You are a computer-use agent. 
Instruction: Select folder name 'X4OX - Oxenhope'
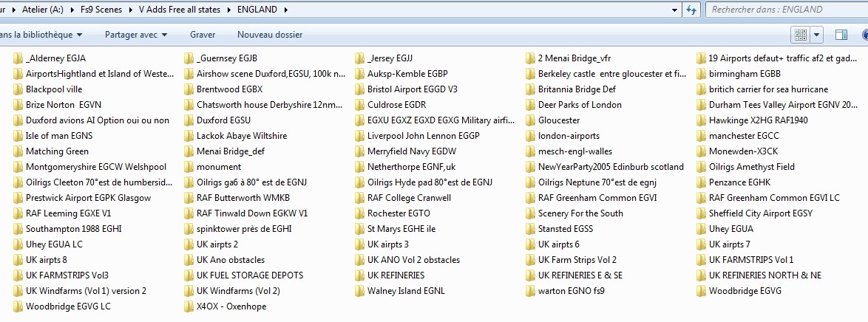231,306
